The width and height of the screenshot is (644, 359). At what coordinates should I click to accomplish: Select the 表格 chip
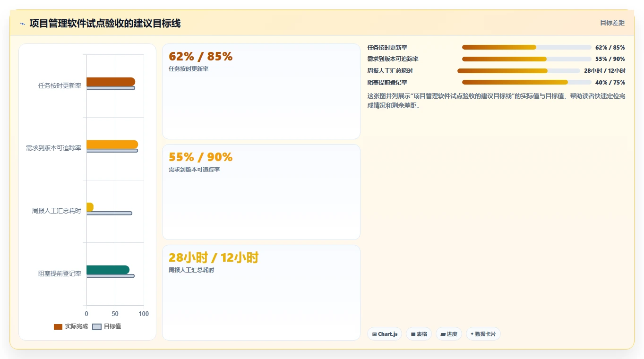[419, 334]
